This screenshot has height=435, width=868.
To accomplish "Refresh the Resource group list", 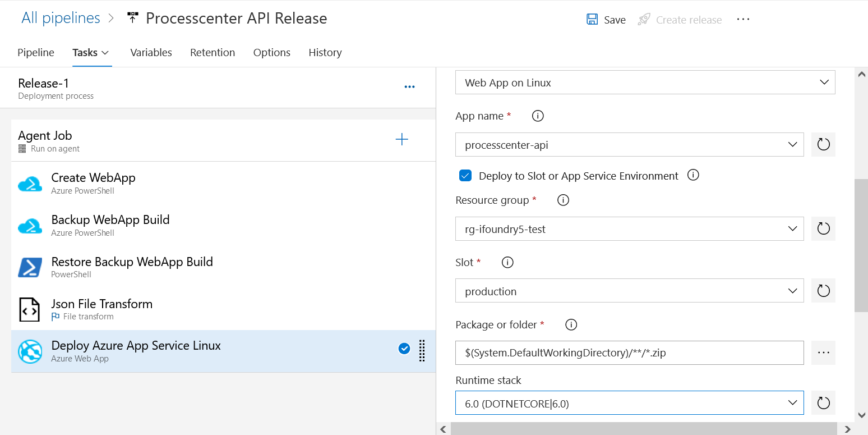I will coord(823,228).
